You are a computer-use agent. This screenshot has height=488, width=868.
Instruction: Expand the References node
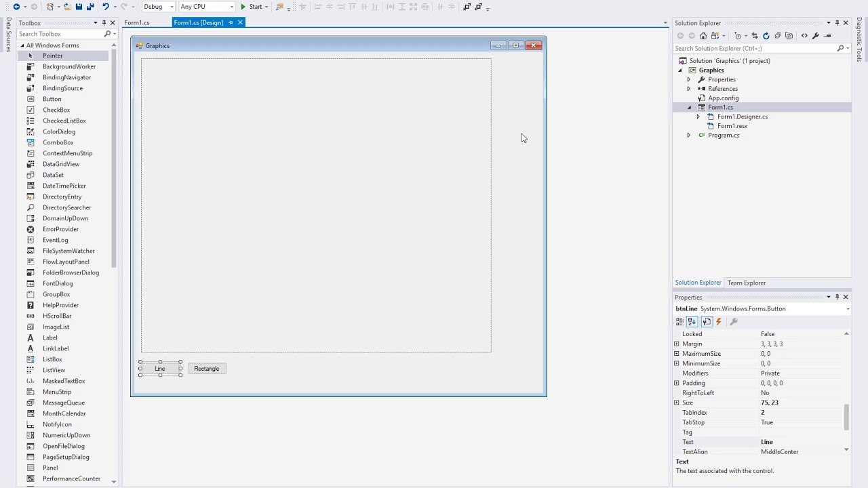[689, 89]
